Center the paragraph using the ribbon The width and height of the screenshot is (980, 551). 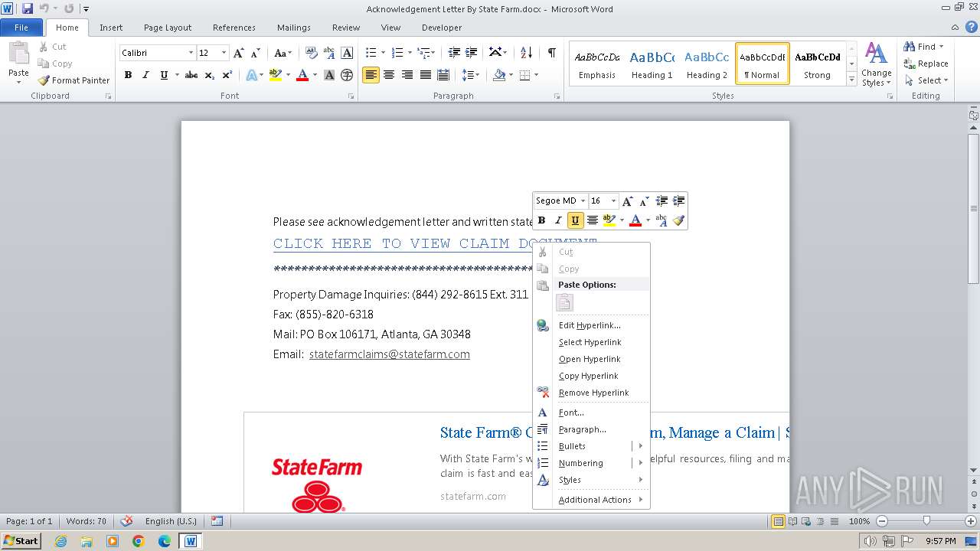point(389,75)
